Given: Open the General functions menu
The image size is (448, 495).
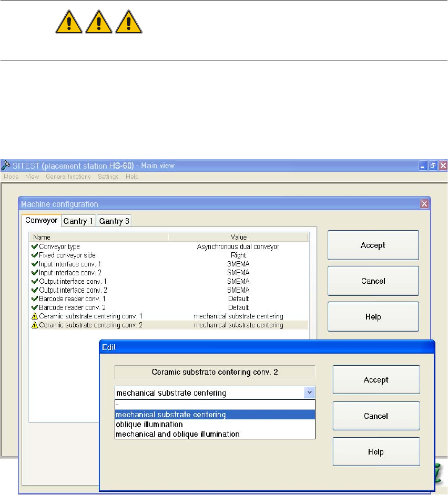Looking at the screenshot, I should tap(68, 177).
